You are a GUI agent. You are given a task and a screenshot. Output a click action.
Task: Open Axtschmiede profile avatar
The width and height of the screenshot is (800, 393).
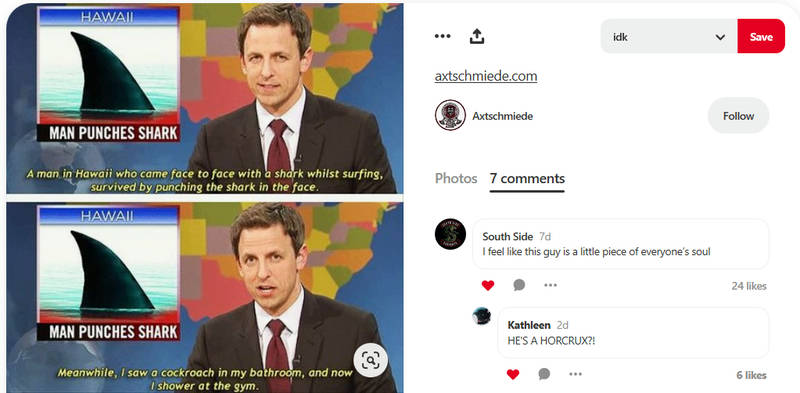[450, 115]
